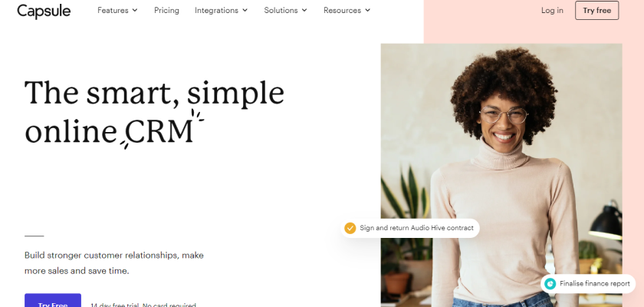This screenshot has height=307, width=644.
Task: Click the orange checkmark icon on contract task
Action: click(350, 228)
